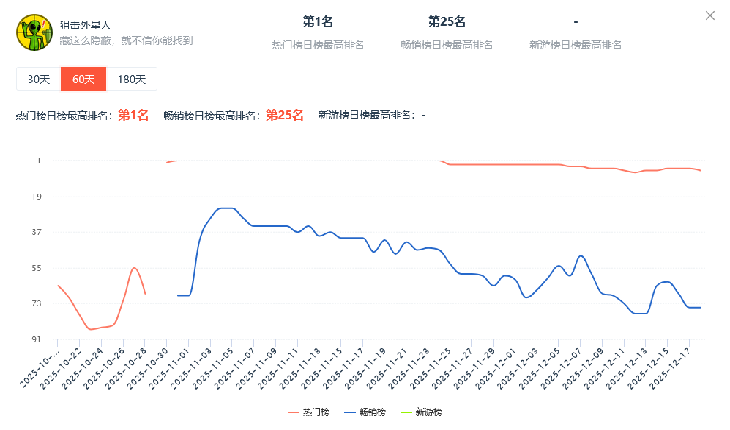
Task: Select the 60天 time range tab
Action: (x=83, y=79)
